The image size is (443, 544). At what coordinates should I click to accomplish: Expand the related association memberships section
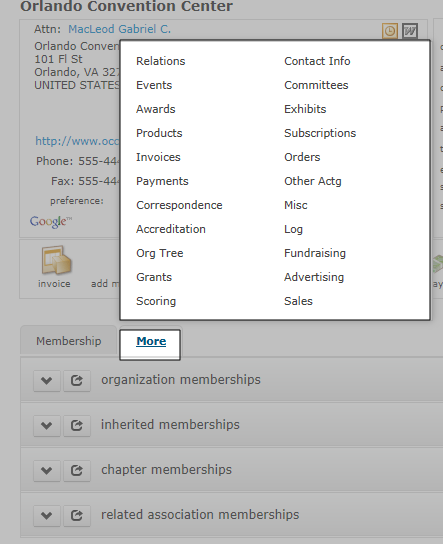point(46,516)
